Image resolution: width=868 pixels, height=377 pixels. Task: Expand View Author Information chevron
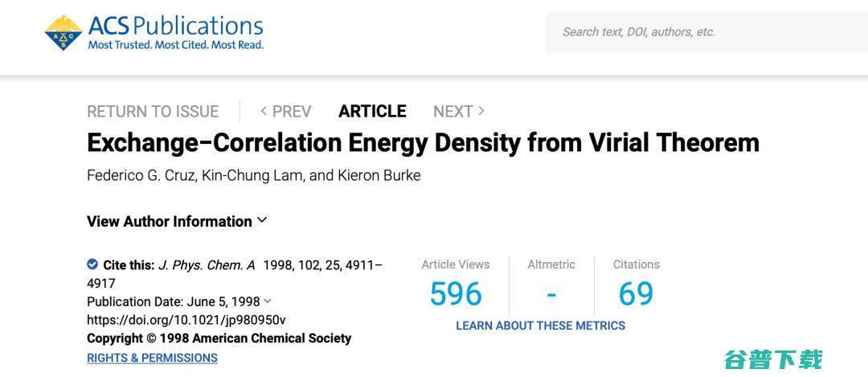click(x=262, y=220)
